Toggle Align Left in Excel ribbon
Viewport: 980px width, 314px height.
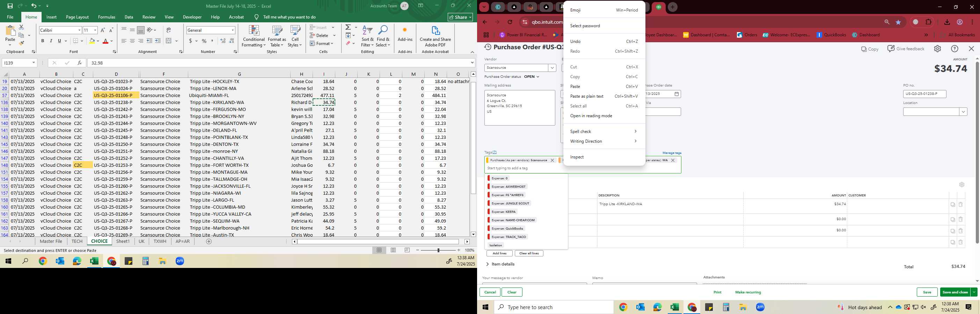[x=124, y=41]
